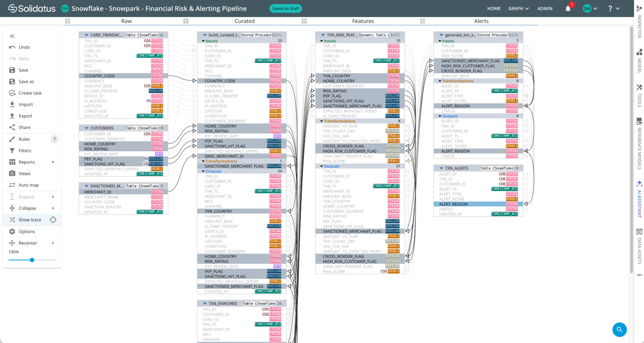Collapse the SANCTIONED_M table triangle
Image resolution: width=644 pixels, height=343 pixels.
coord(86,186)
